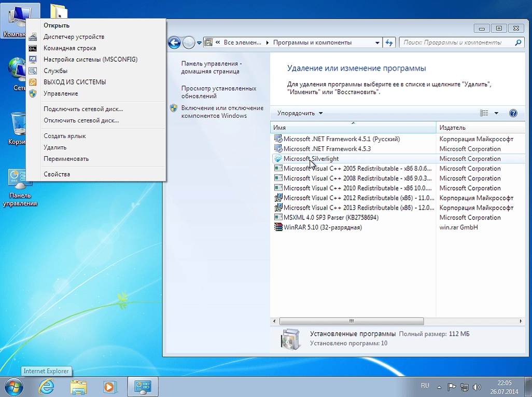Select Microsoft .NET Framework 4.5.3 row
532x397 pixels.
point(398,149)
